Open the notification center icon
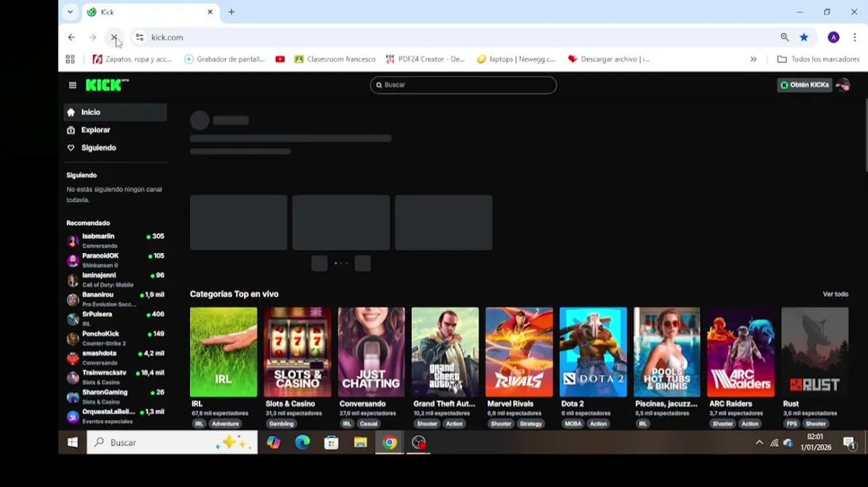Screen dimensions: 868x487 tap(849, 442)
